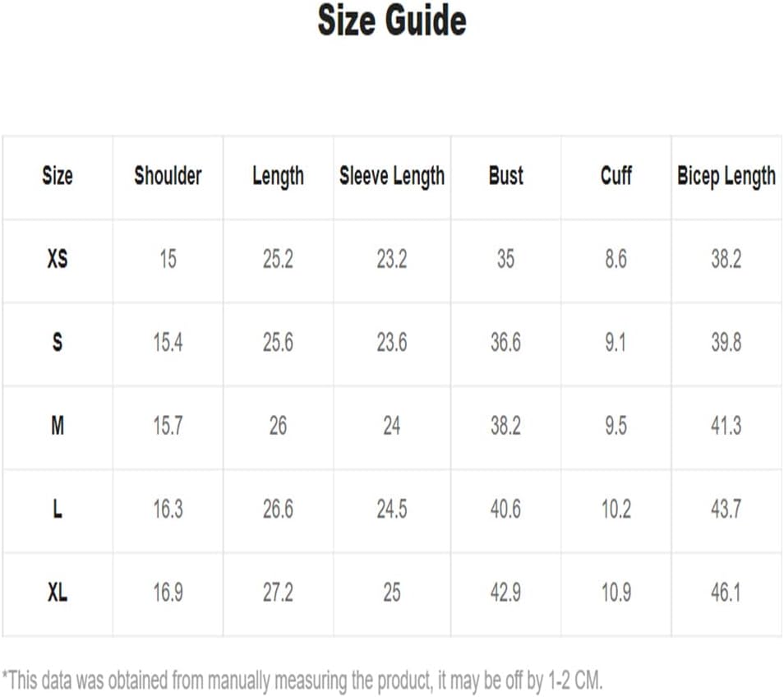
Task: Click the L size row label
Action: (x=58, y=509)
